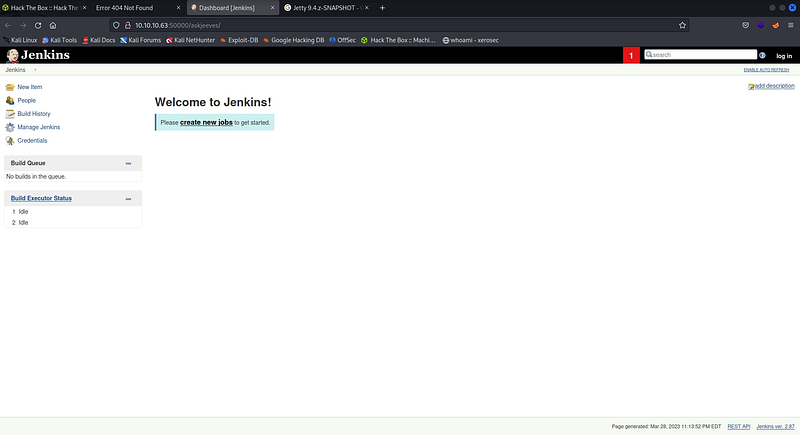The image size is (800, 435).
Task: Open Kali Forums bookmark
Action: pyautogui.click(x=140, y=40)
